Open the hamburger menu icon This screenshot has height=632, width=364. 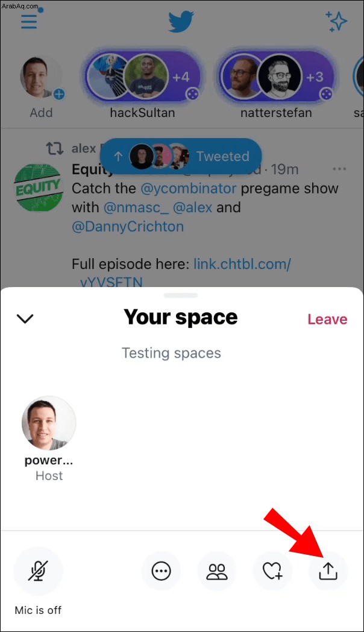[x=29, y=21]
